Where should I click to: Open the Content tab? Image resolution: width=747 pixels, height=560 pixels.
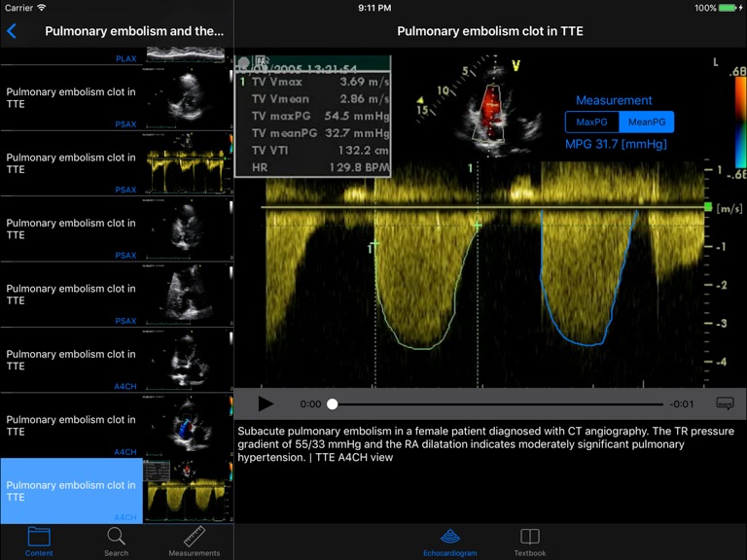pos(39,542)
